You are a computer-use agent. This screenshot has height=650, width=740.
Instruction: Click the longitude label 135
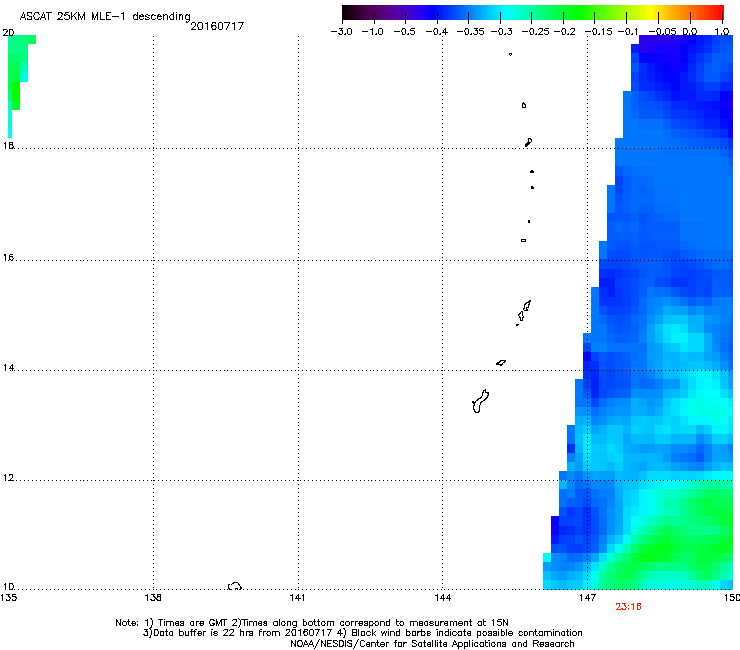(8, 598)
